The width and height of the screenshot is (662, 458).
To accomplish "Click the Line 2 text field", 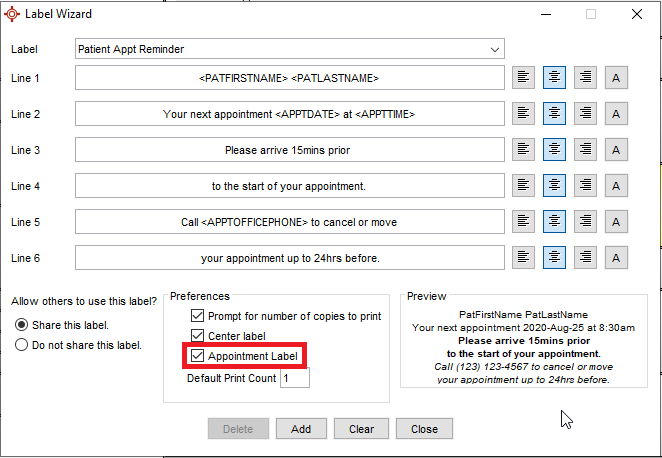I will 289,114.
